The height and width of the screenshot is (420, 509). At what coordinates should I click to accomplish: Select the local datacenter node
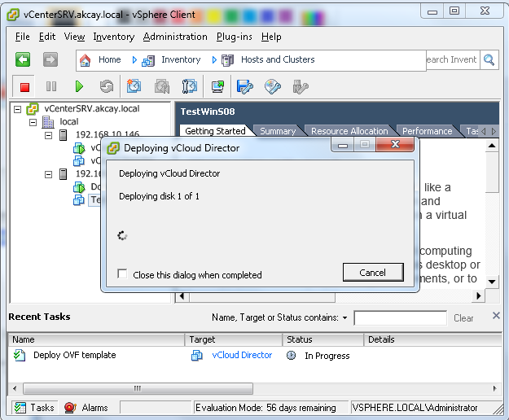coord(69,121)
